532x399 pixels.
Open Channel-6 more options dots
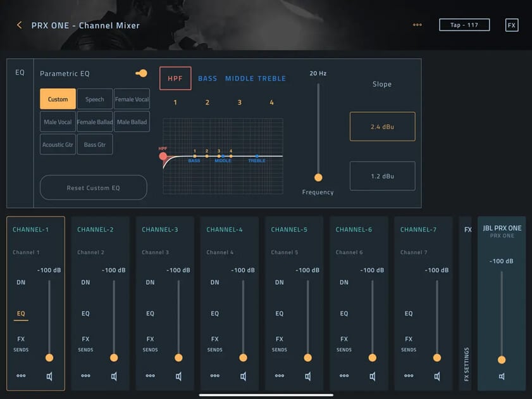coord(344,376)
